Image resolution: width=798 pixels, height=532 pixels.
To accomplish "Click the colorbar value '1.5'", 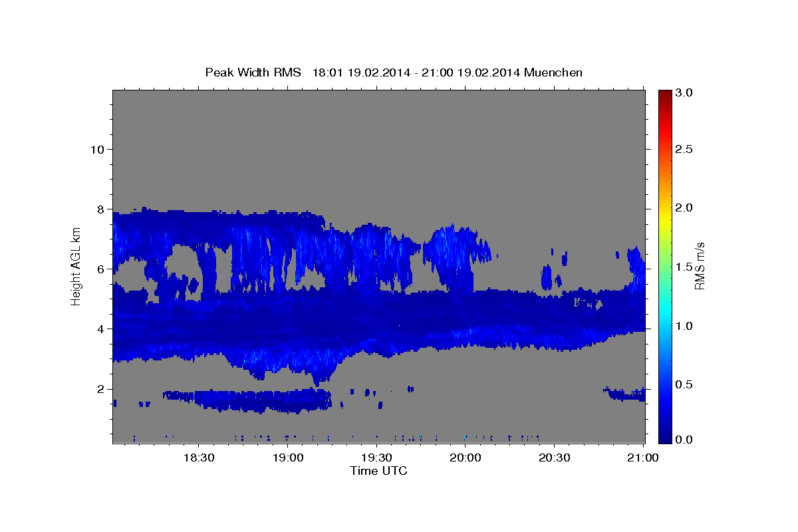I will click(684, 267).
